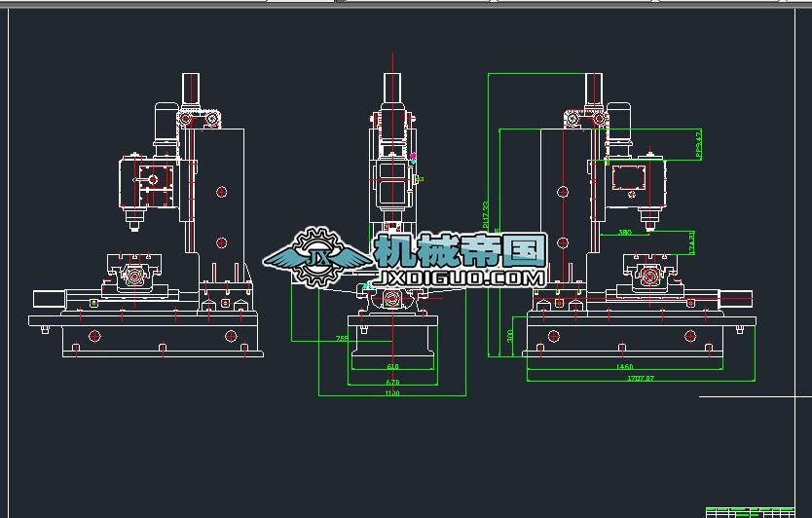Click the spindle nose on right view
Screen dimensions: 812x518
click(x=648, y=224)
